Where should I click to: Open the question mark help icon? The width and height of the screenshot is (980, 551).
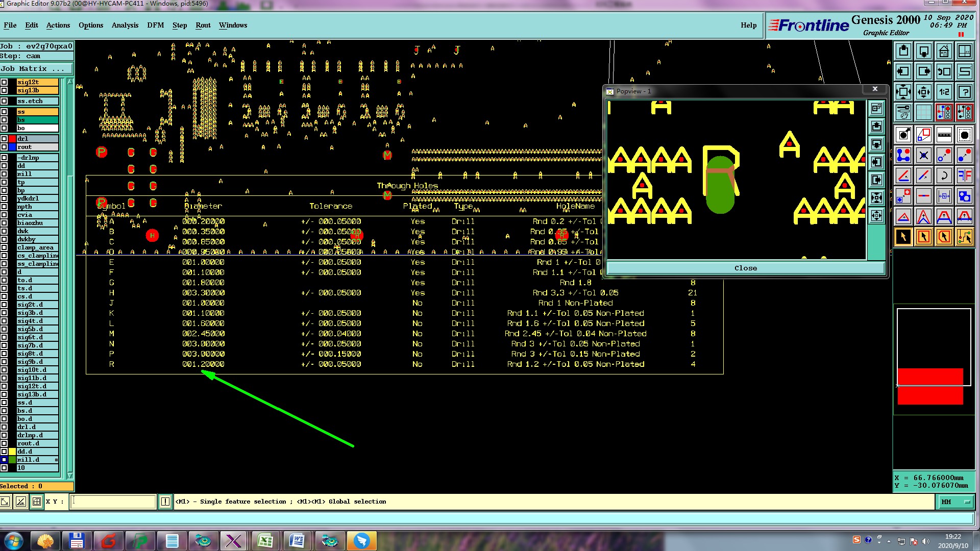click(964, 92)
